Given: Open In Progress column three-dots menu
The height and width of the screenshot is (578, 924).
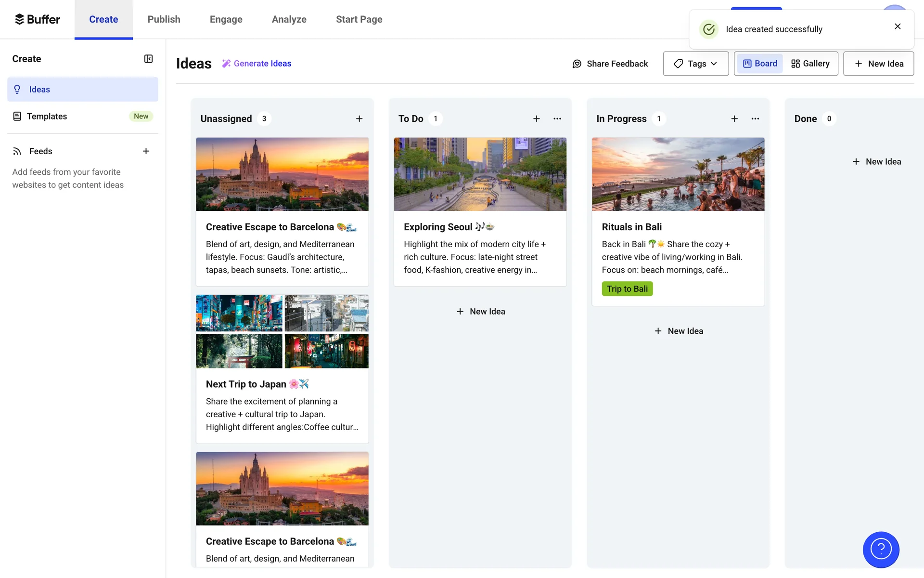Looking at the screenshot, I should click(x=755, y=118).
